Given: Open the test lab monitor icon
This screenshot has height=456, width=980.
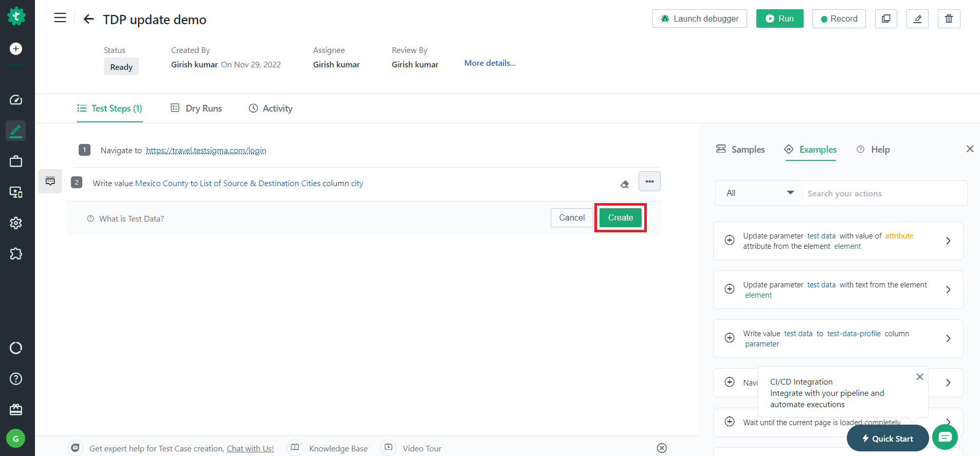Looking at the screenshot, I should [16, 192].
